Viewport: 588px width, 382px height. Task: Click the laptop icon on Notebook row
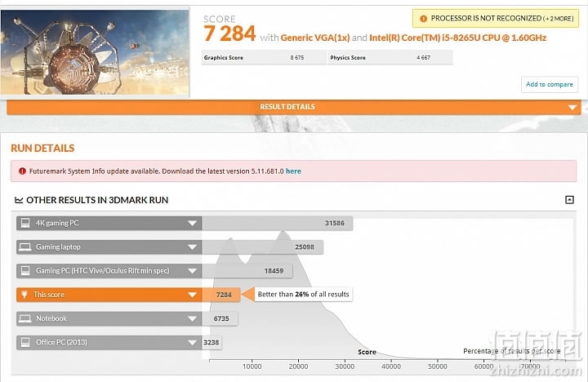pyautogui.click(x=25, y=318)
